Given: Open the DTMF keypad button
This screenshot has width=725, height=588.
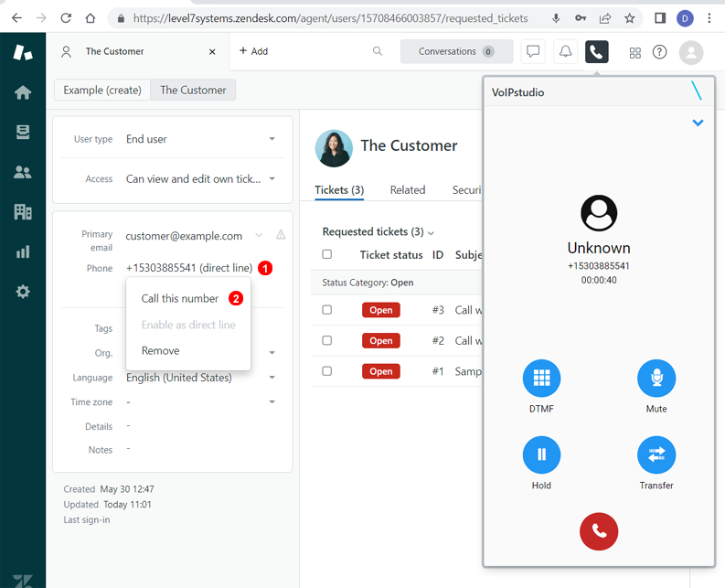Looking at the screenshot, I should coord(541,378).
